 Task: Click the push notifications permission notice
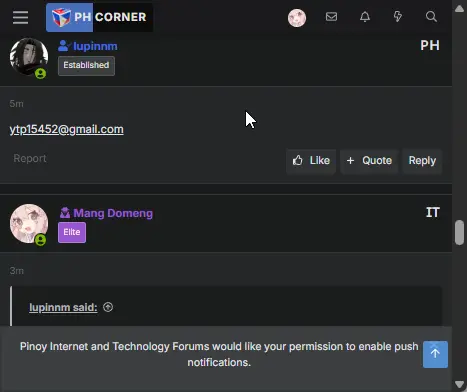(219, 354)
